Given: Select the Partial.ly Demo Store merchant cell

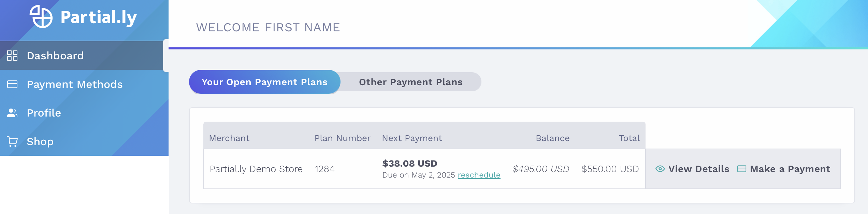Looking at the screenshot, I should pos(256,169).
